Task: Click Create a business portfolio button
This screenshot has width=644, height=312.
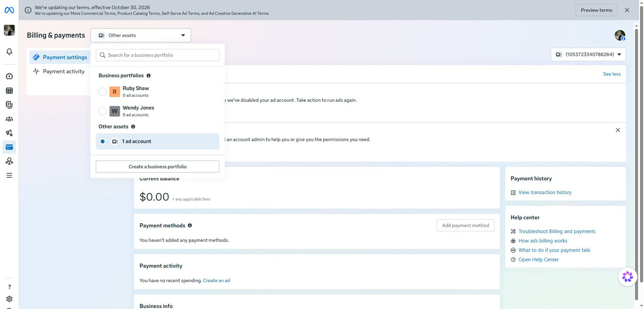Action: [x=158, y=167]
